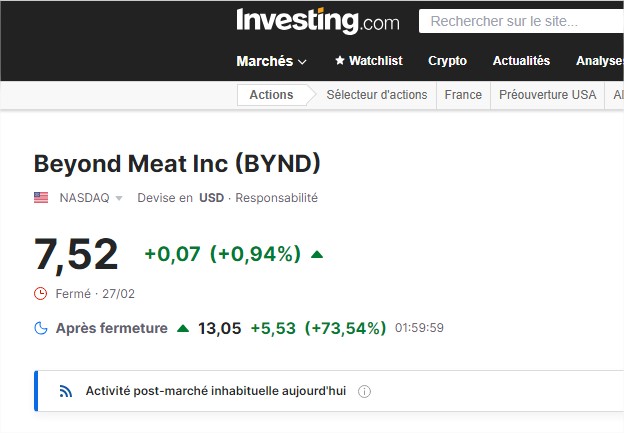
Task: Click the green up triangle near price change
Action: [x=317, y=254]
